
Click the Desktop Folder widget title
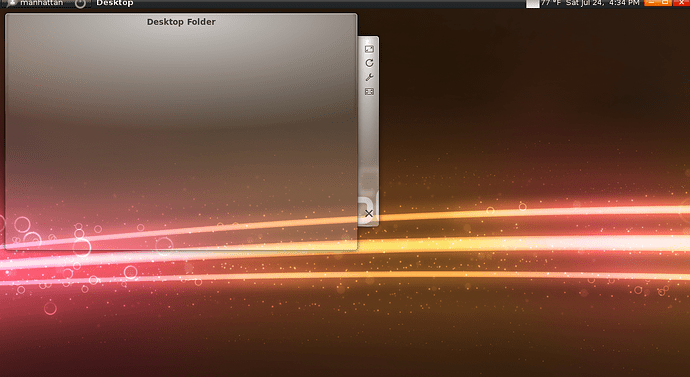181,22
